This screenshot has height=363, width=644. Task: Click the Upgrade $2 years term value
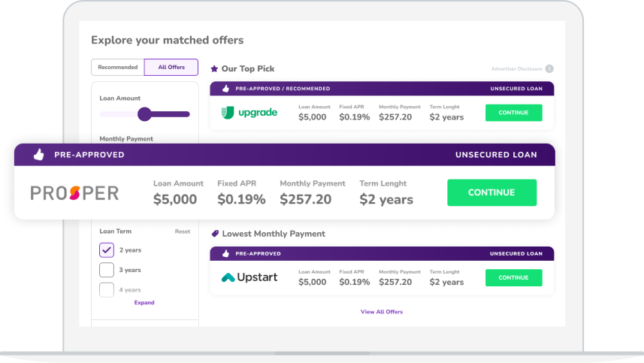446,117
